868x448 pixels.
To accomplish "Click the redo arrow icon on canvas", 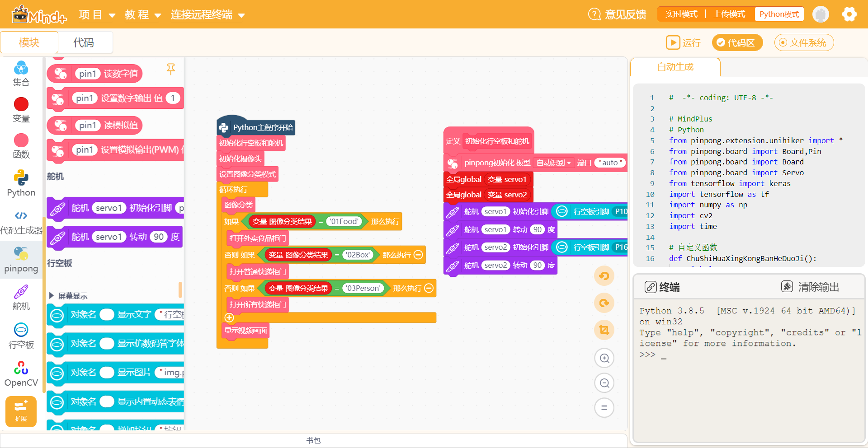I will click(x=604, y=303).
